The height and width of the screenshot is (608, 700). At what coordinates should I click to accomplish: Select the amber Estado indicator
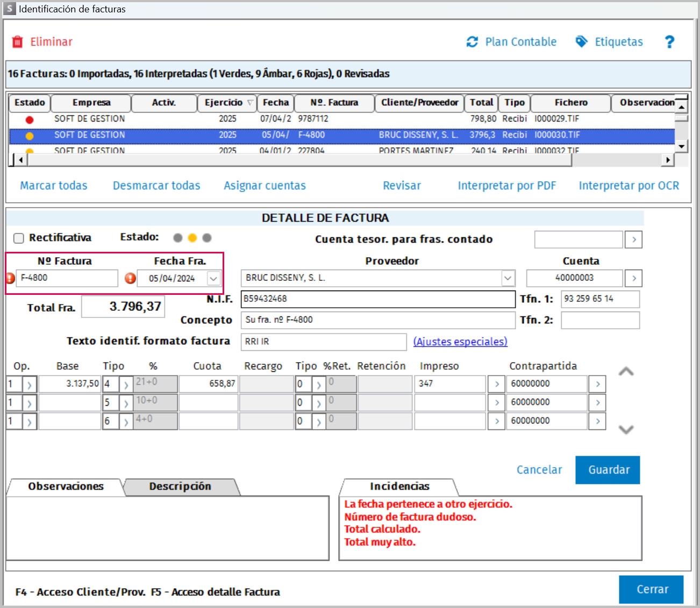tap(192, 237)
